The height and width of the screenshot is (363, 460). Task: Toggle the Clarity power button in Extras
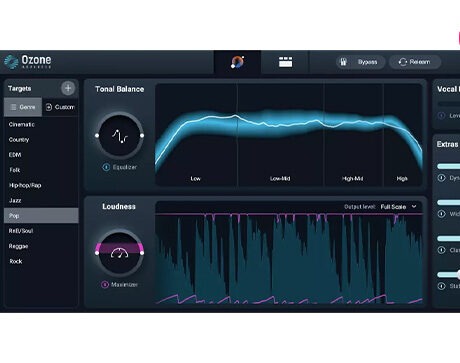(442, 250)
